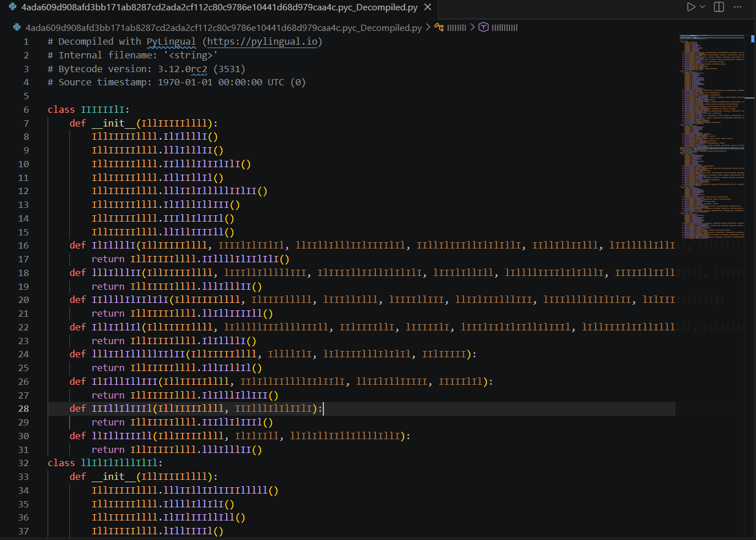Close the pyc_Decompiled.py editor tab
This screenshot has width=756, height=540.
point(428,7)
